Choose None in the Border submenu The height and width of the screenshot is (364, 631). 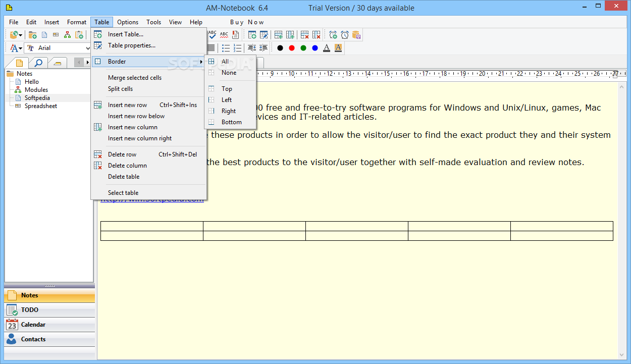click(230, 73)
